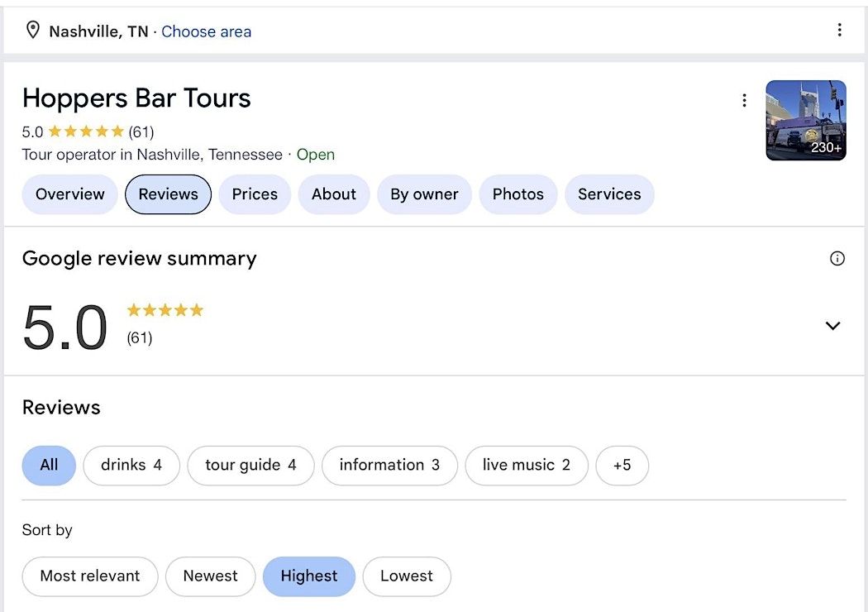
Task: Filter reviews mentioning tour guide
Action: pyautogui.click(x=250, y=465)
